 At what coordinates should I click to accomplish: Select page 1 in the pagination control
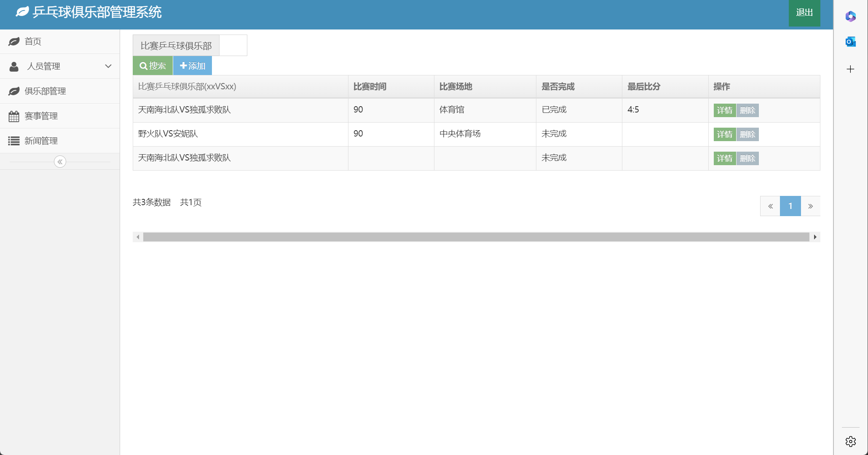pos(790,206)
